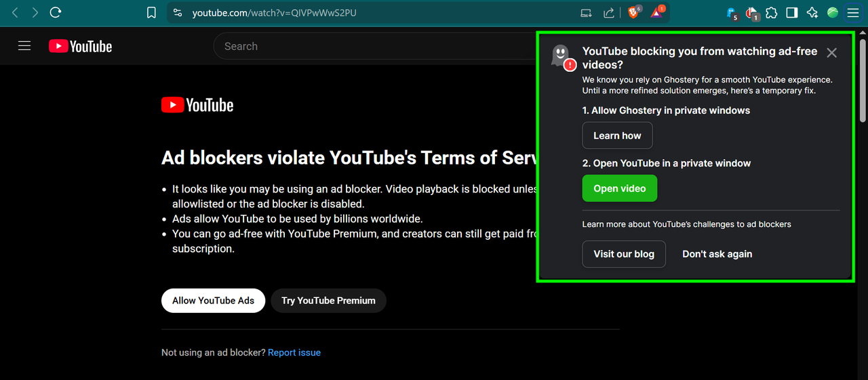Viewport: 868px width, 380px height.
Task: Go back with the browser back arrow
Action: click(15, 12)
